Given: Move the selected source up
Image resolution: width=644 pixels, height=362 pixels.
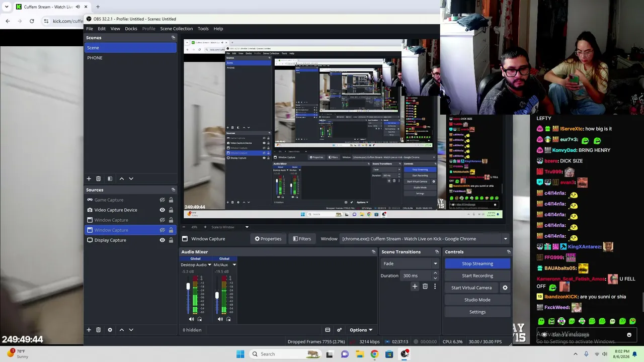Looking at the screenshot, I should (121, 330).
